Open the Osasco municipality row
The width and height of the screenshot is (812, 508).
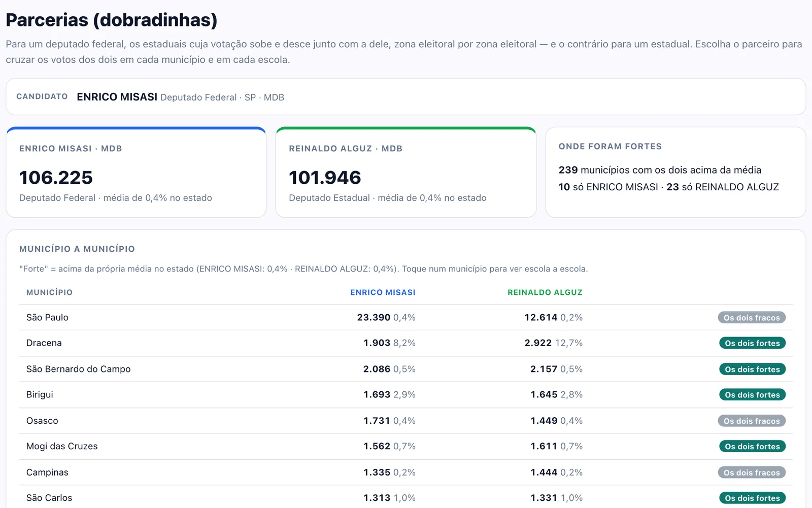point(405,421)
